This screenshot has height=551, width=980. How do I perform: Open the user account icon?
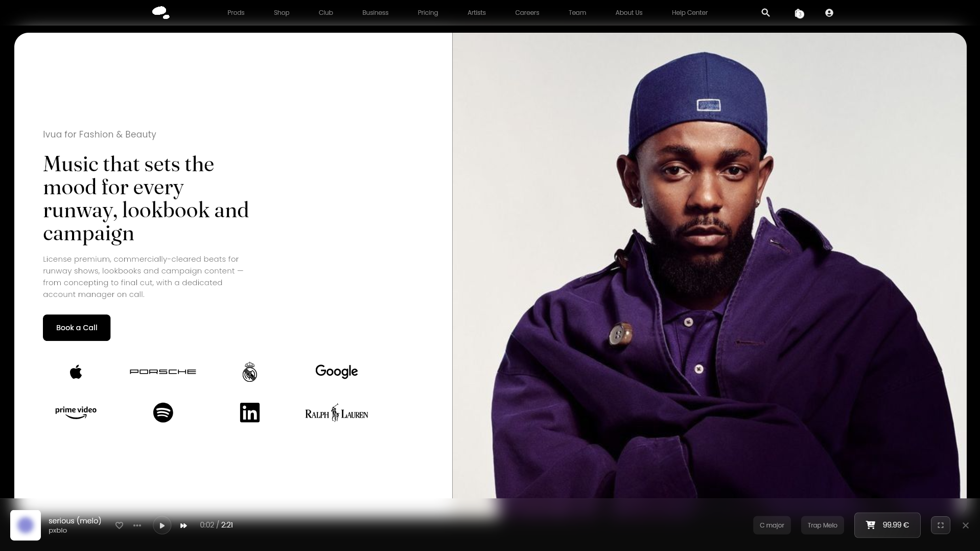[x=829, y=13]
